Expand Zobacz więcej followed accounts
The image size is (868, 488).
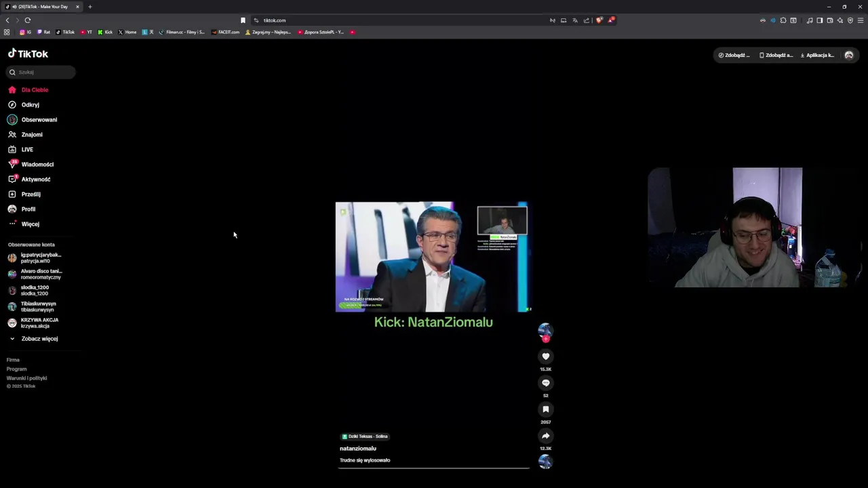(x=34, y=338)
